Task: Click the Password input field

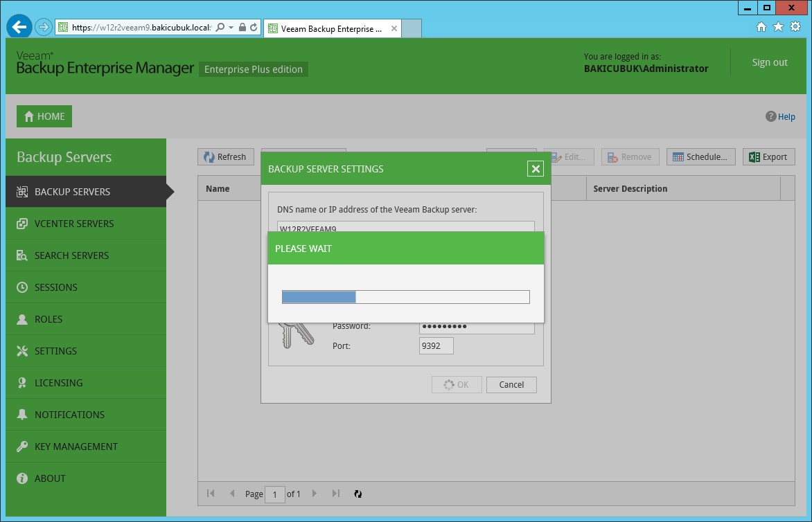Action: [477, 328]
